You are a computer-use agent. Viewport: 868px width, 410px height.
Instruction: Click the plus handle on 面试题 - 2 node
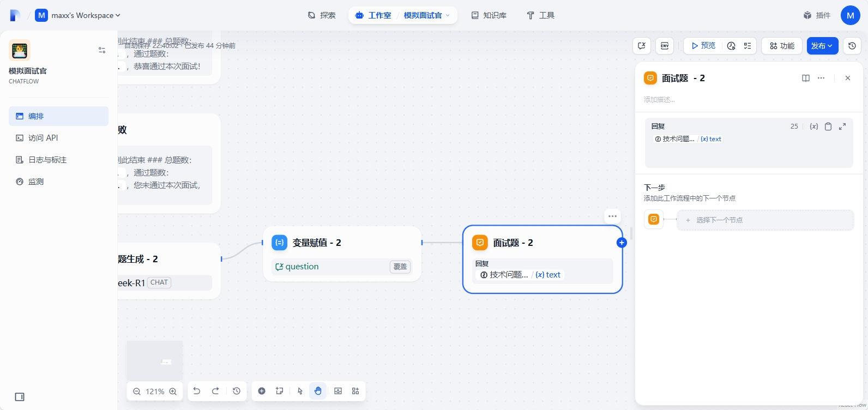click(622, 243)
